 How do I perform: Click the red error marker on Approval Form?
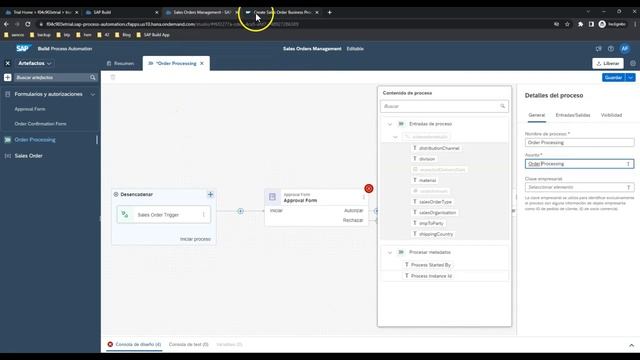[x=369, y=189]
